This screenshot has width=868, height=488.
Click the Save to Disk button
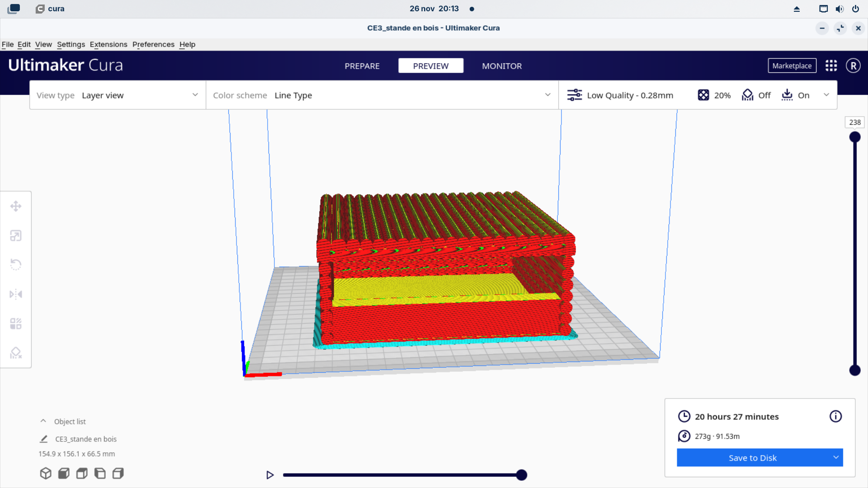pyautogui.click(x=753, y=457)
